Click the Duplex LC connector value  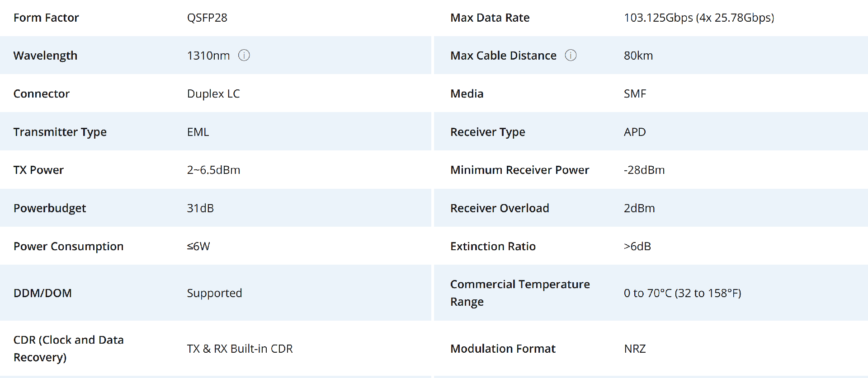(x=213, y=93)
